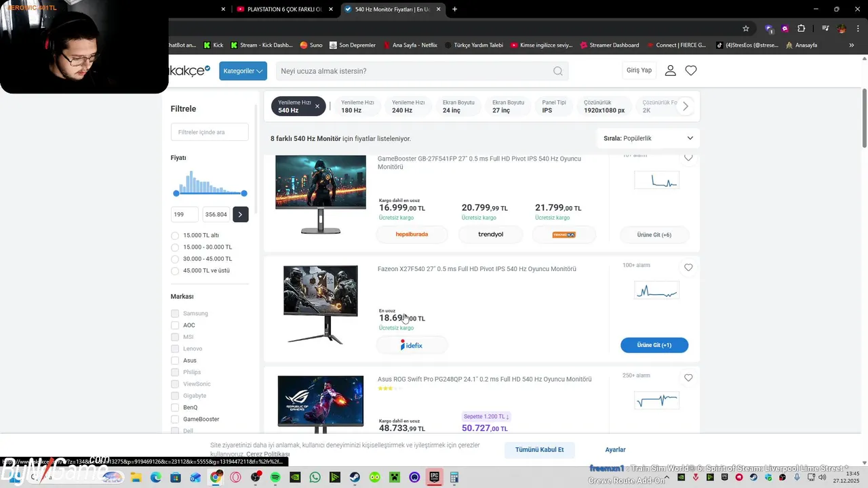Screen dimensions: 868x488
Task: Open Duolingo from the taskbar
Action: click(375, 477)
